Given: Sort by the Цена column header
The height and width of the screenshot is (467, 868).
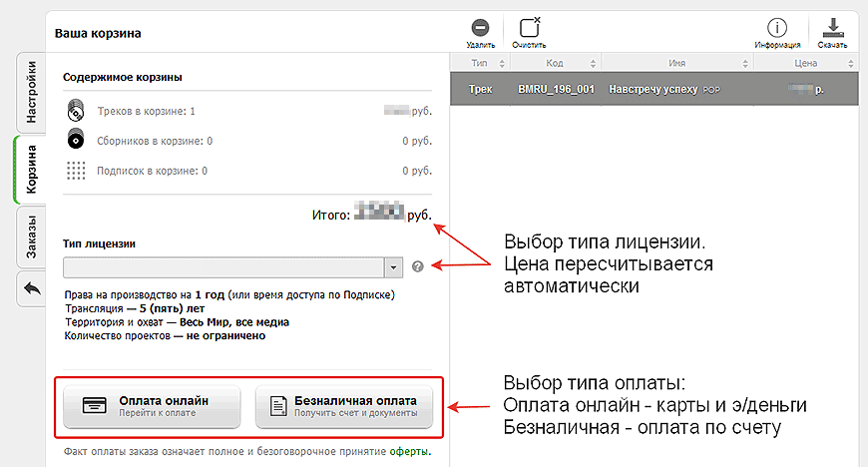Looking at the screenshot, I should 806,63.
